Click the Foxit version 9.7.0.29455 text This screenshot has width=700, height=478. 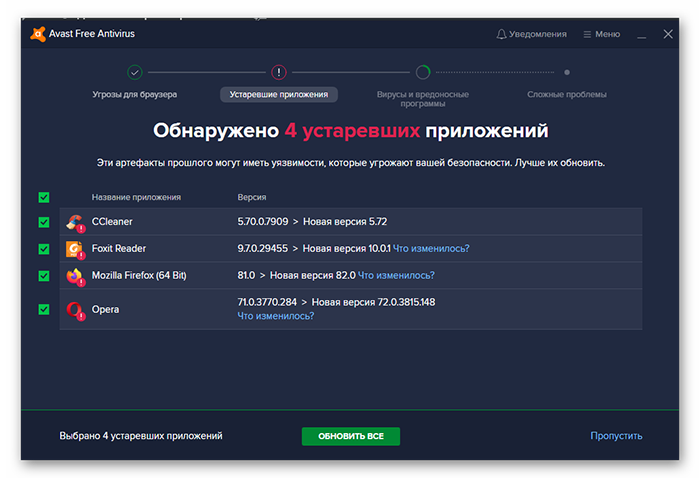coord(262,249)
